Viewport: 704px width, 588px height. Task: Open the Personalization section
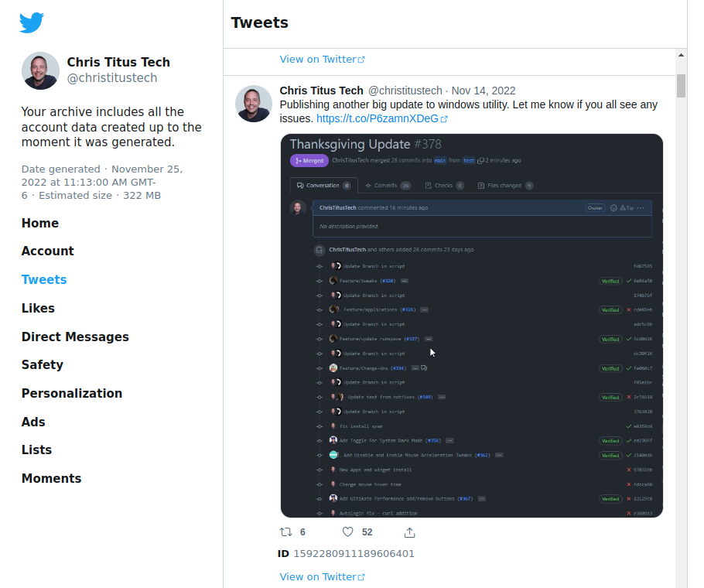point(72,393)
